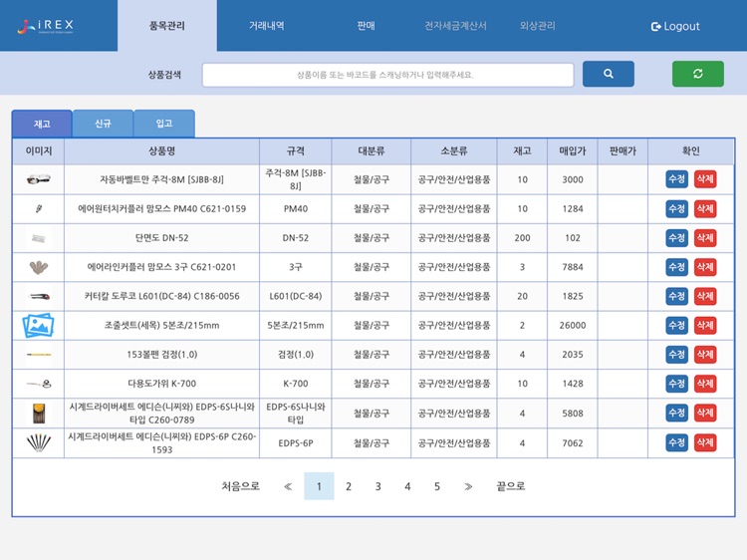This screenshot has width=747, height=560.
Task: Click thumbnail of 자동바벨트만 주걱-8M item
Action: point(38,179)
